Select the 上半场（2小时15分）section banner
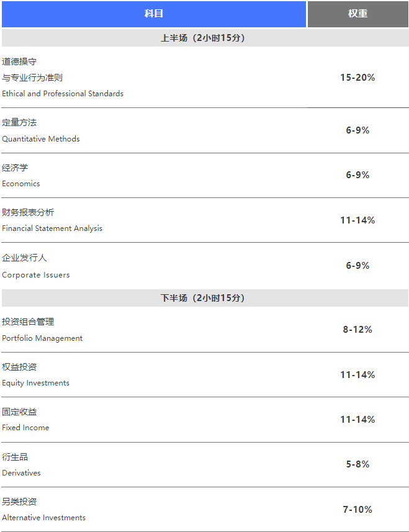409x532 pixels. pyautogui.click(x=205, y=38)
